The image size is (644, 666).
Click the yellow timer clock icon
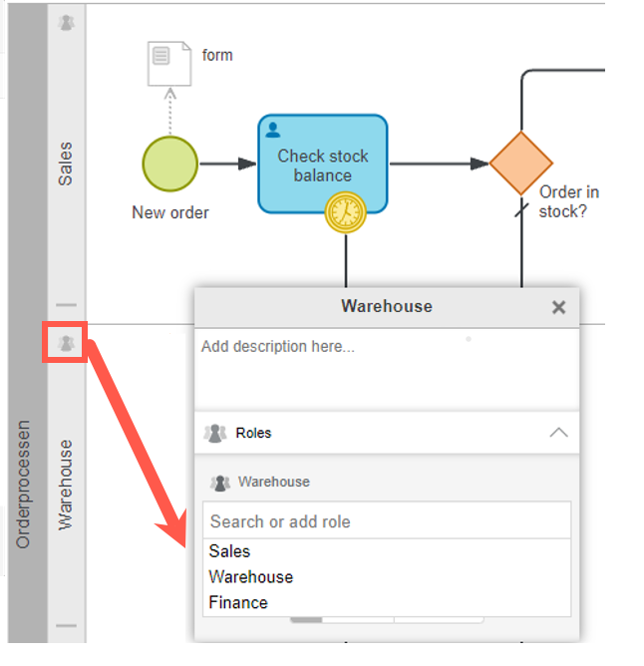(x=346, y=210)
